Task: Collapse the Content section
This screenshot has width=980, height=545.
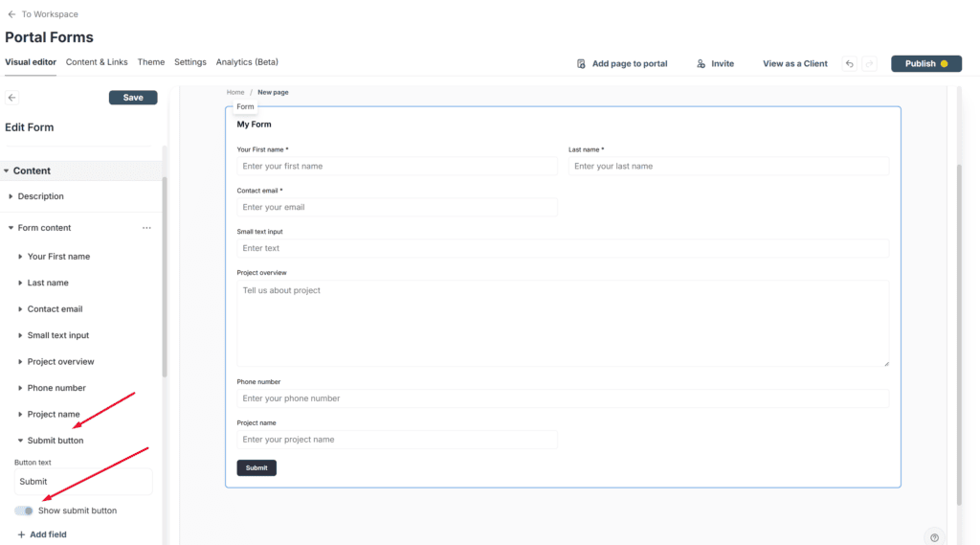Action: coord(7,170)
